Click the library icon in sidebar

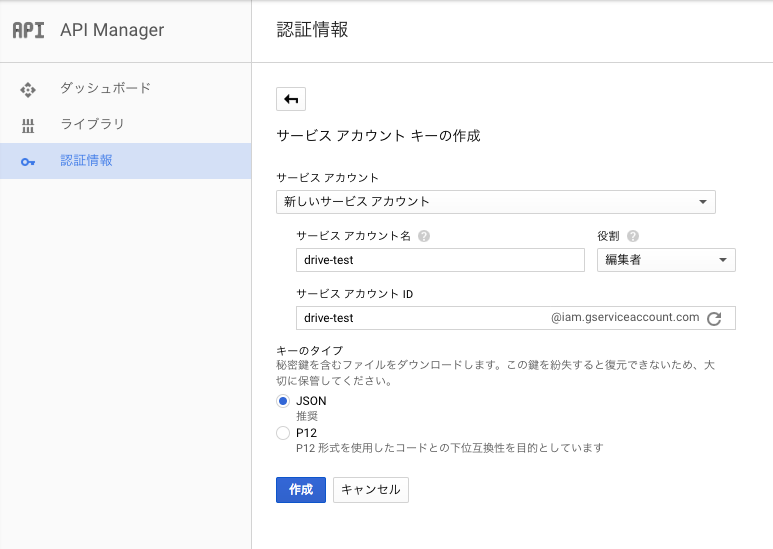(x=28, y=126)
